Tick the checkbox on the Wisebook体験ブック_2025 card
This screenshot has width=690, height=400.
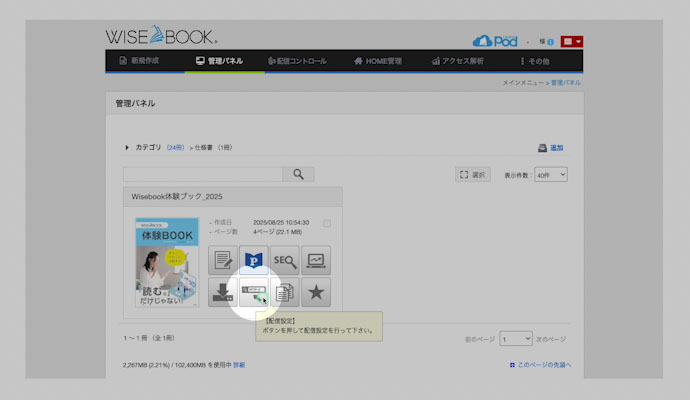(327, 222)
